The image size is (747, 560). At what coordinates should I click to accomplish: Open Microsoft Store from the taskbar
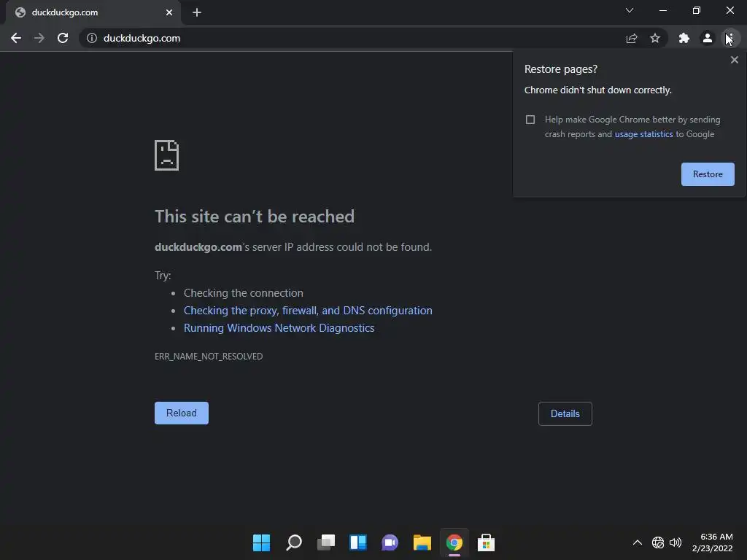(x=486, y=542)
